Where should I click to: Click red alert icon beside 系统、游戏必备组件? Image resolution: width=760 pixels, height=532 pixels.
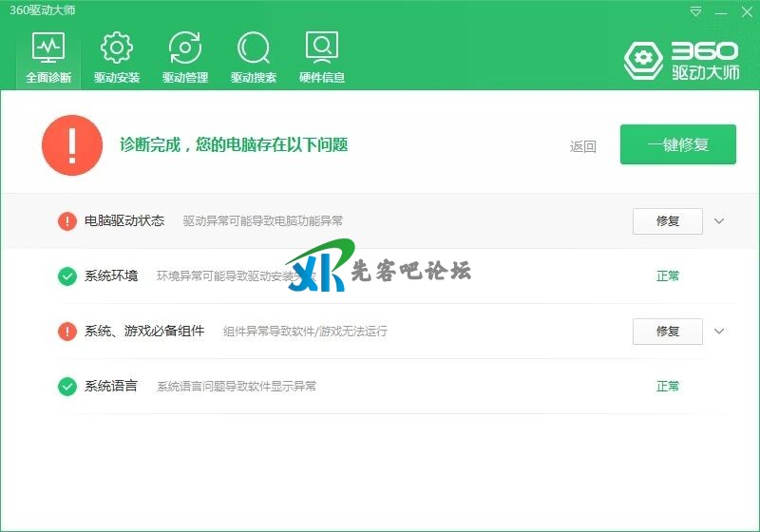(x=67, y=332)
